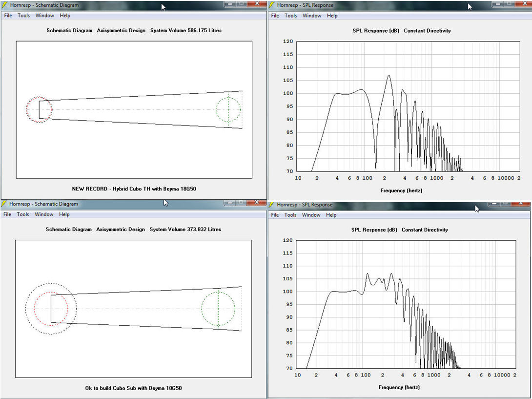This screenshot has width=532, height=399.
Task: Click Hornresp lightning icon in upper Schematic Diagram title bar
Action: point(4,5)
